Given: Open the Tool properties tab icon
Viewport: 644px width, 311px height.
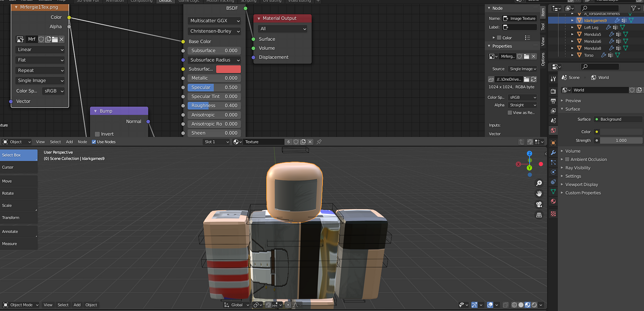Looking at the screenshot, I should [x=553, y=79].
